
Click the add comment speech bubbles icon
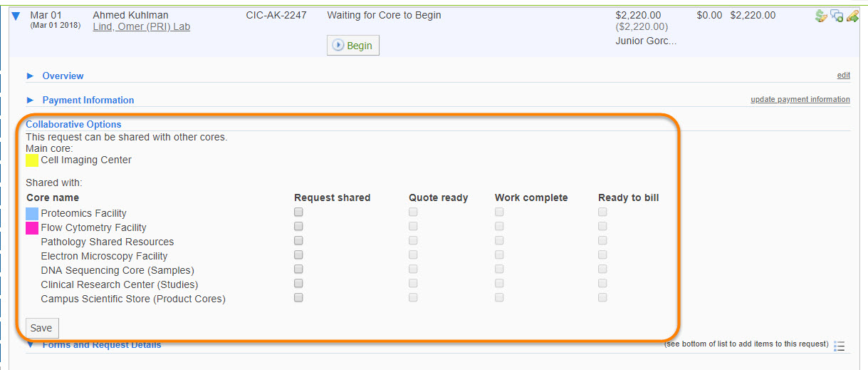pyautogui.click(x=837, y=16)
